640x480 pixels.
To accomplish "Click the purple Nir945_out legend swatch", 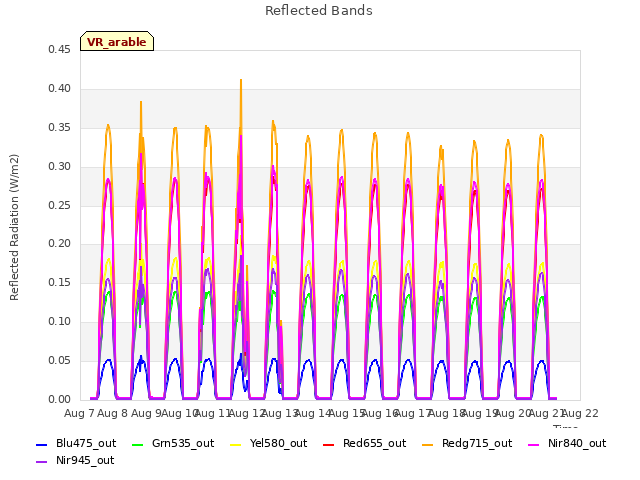I will [42, 462].
